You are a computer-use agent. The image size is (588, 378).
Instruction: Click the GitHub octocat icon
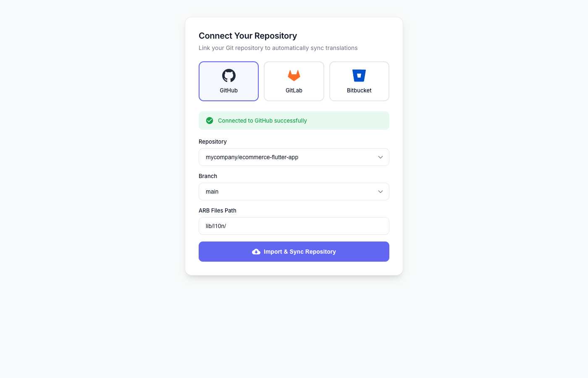pyautogui.click(x=228, y=76)
